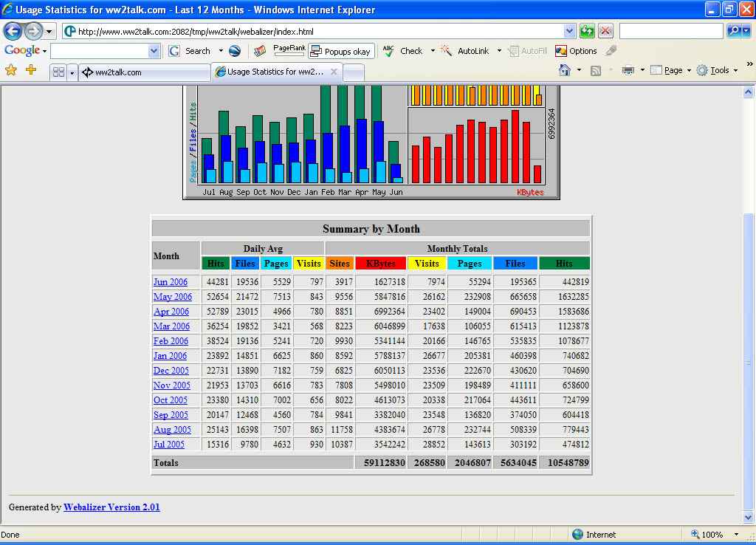The width and height of the screenshot is (756, 545).
Task: Open the Favorites Center star
Action: [x=11, y=70]
